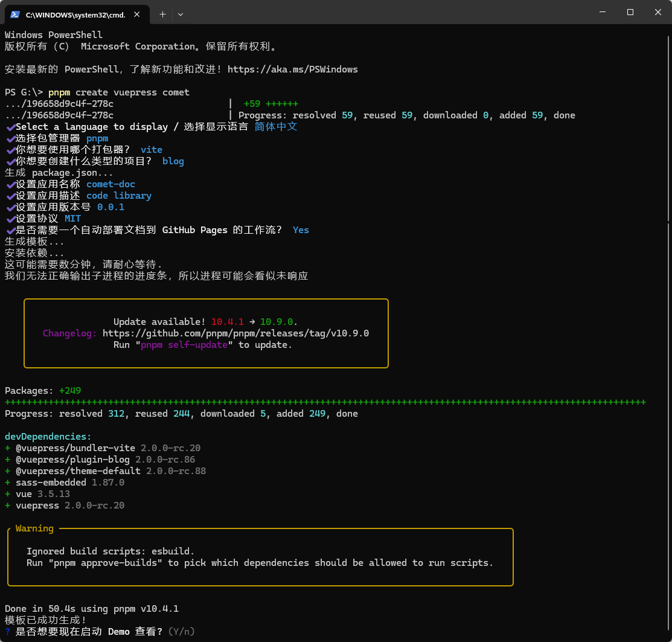Viewport: 672px width, 642px height.
Task: Maximize the terminal window
Action: coord(630,13)
